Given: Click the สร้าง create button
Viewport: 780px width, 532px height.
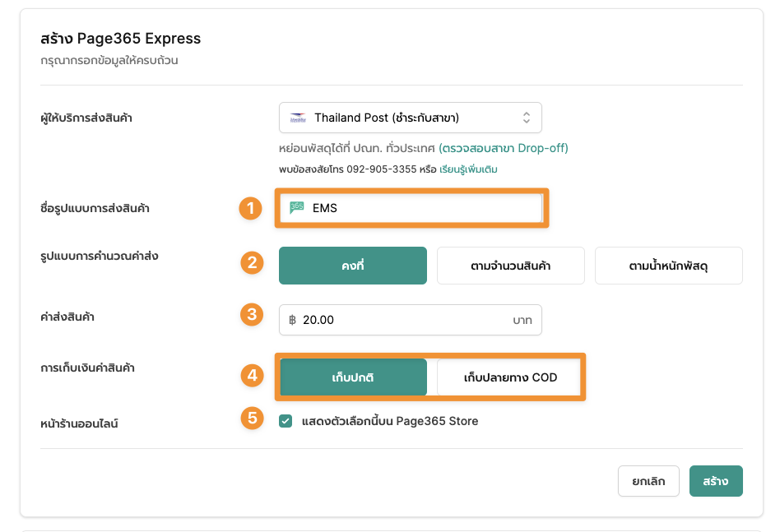Looking at the screenshot, I should [x=716, y=481].
